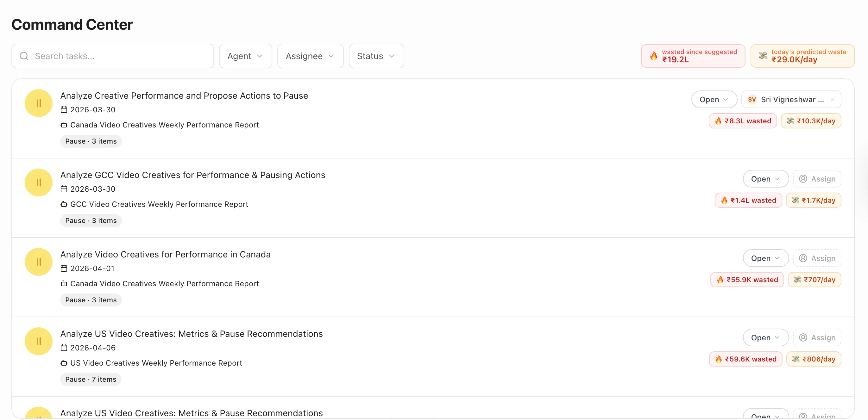
Task: Click money icon in ₹707/day badge
Action: [x=797, y=280]
